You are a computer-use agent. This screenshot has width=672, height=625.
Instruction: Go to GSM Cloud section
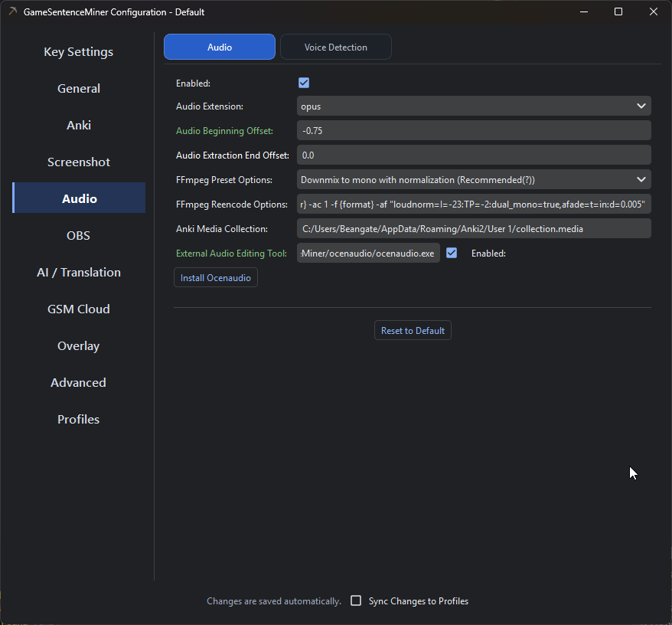[x=78, y=309]
